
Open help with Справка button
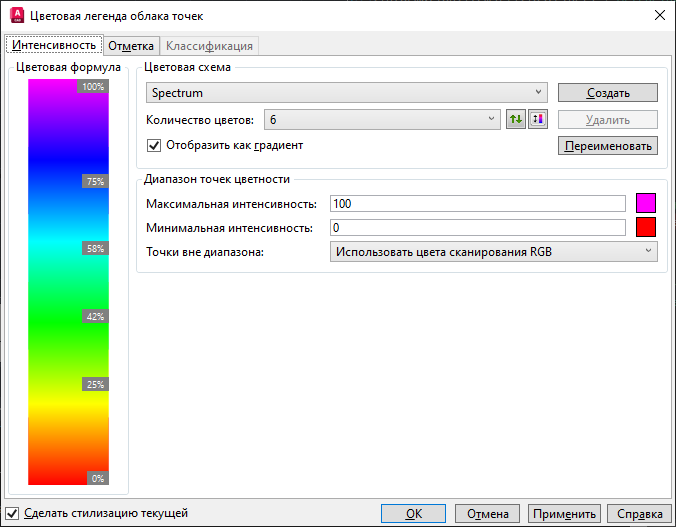click(x=639, y=514)
